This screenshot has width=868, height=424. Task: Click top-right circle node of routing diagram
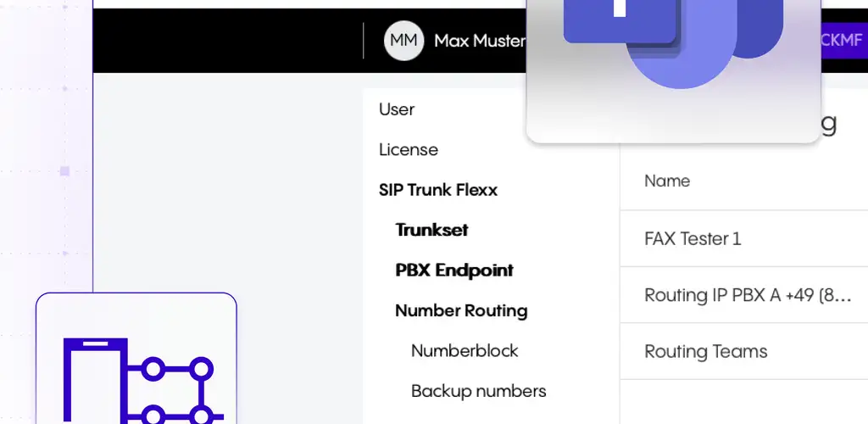[201, 369]
